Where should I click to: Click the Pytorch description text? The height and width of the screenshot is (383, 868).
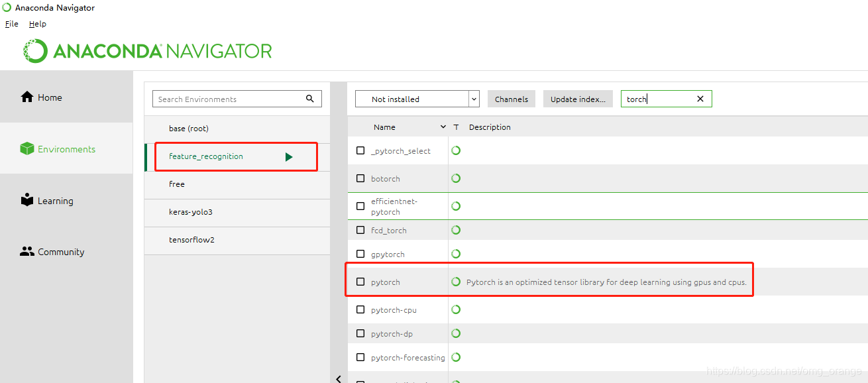[606, 282]
